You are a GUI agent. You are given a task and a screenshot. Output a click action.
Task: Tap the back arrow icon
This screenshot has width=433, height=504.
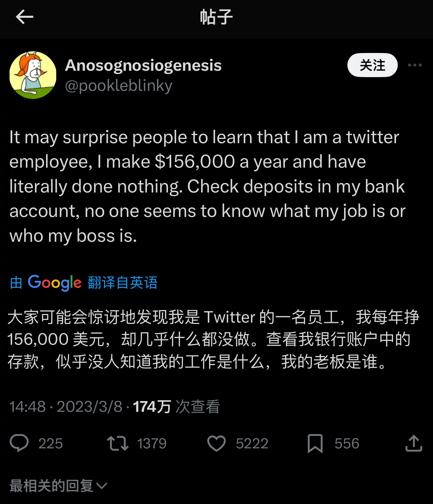click(x=25, y=17)
